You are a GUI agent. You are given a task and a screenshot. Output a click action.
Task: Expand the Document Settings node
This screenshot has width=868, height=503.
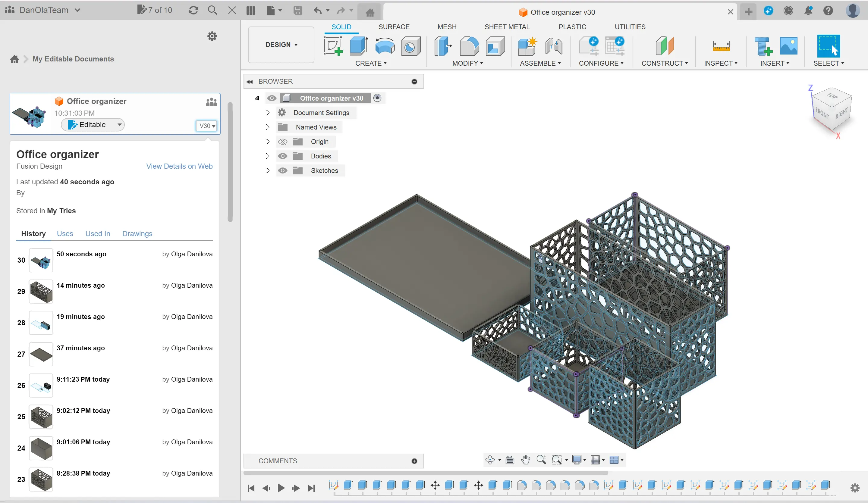(267, 113)
